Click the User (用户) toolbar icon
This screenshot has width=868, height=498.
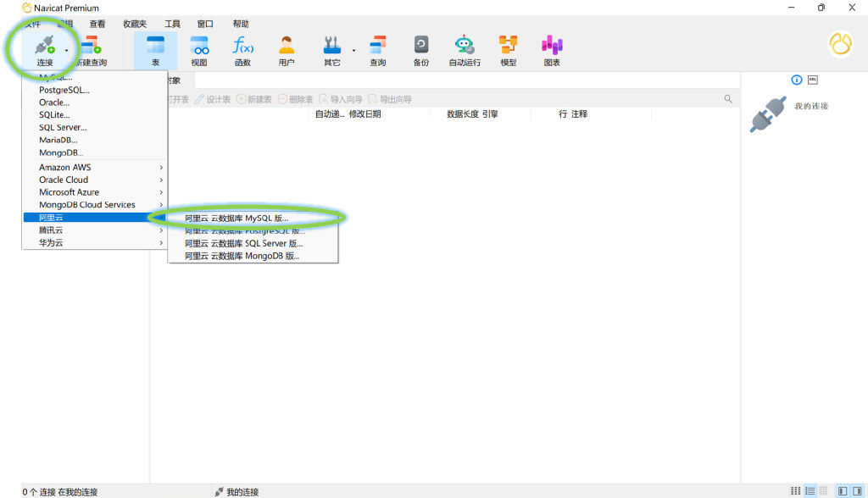[x=287, y=46]
